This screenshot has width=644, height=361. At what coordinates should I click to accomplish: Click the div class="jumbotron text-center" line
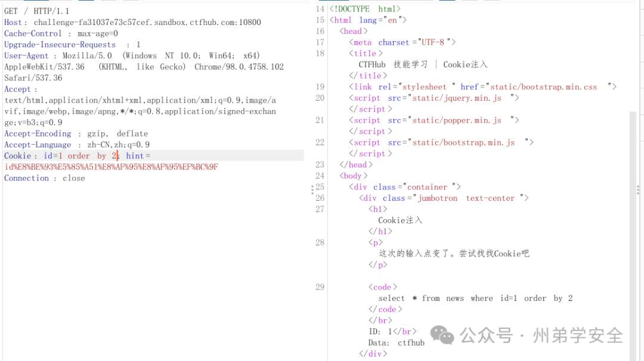tap(444, 198)
